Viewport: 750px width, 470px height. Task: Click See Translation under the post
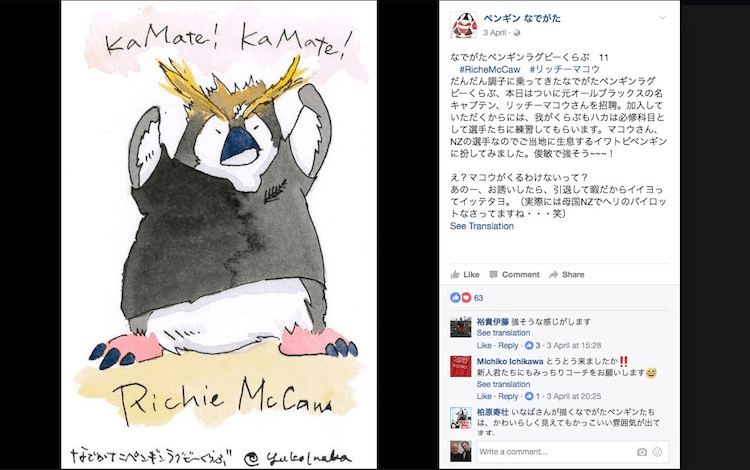click(x=482, y=226)
